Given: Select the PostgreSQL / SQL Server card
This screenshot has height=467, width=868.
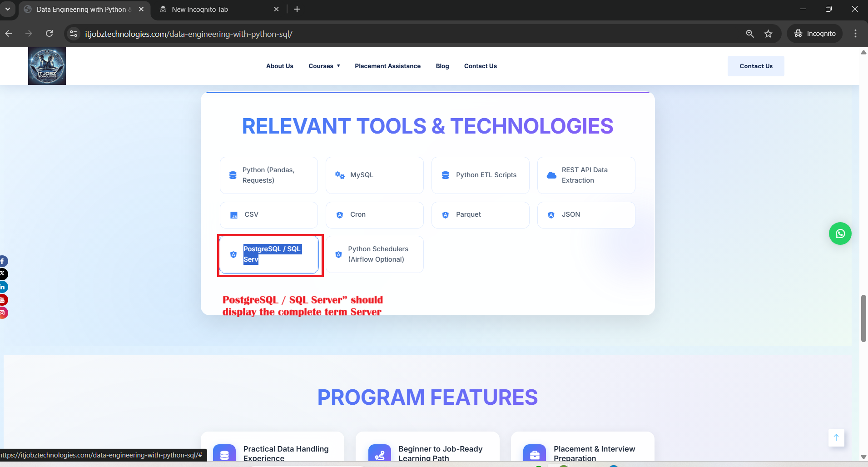Looking at the screenshot, I should [269, 254].
